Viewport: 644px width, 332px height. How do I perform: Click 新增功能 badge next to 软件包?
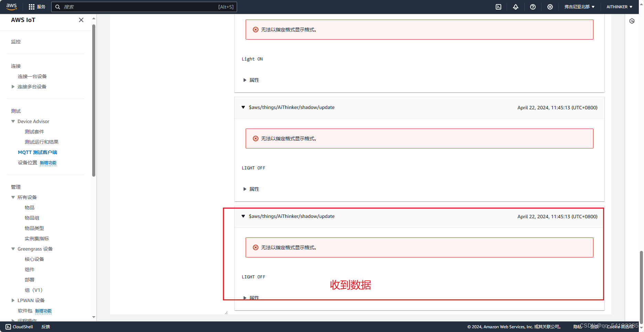pos(43,311)
